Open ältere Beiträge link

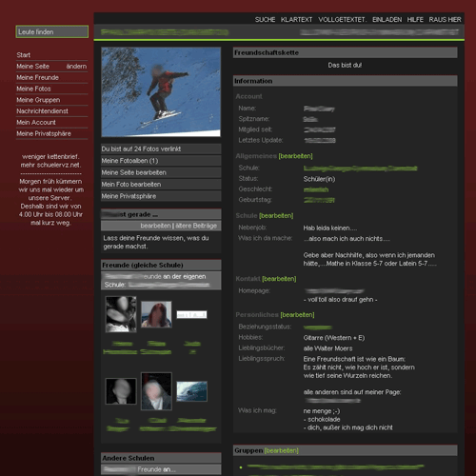[196, 226]
